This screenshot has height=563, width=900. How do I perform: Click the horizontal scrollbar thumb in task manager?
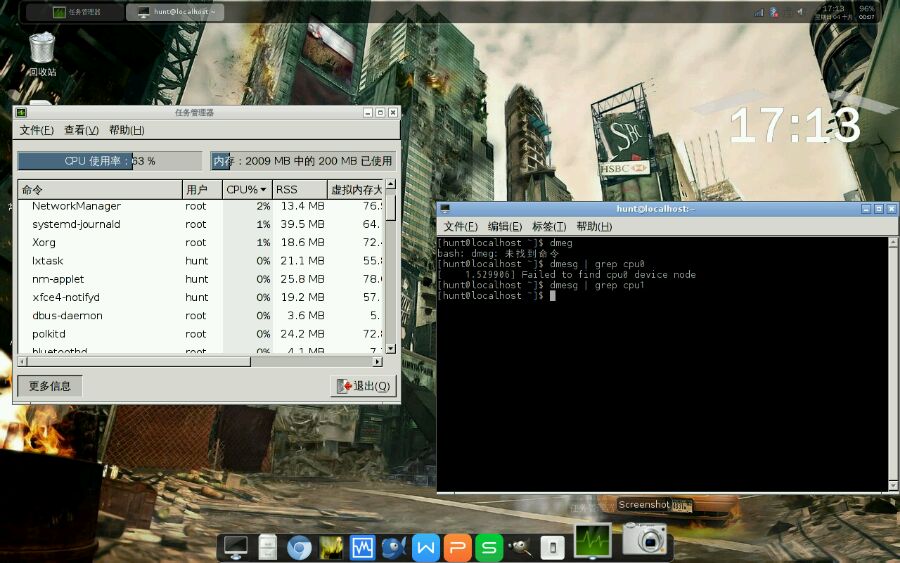pyautogui.click(x=139, y=362)
